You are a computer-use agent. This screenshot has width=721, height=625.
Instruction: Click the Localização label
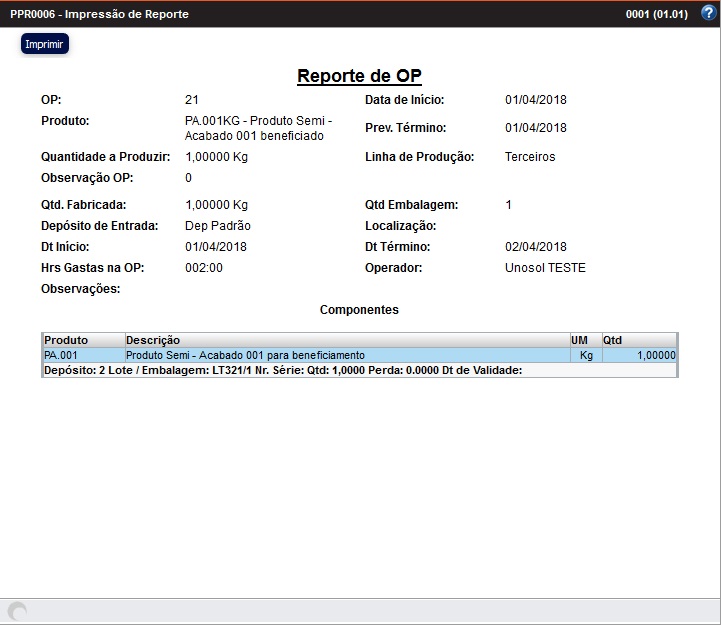(x=401, y=226)
